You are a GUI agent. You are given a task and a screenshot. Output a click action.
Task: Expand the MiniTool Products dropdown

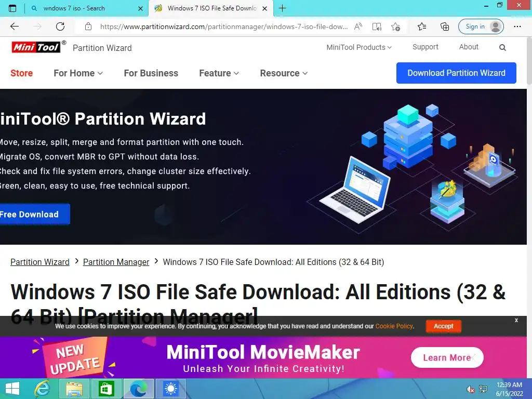359,47
